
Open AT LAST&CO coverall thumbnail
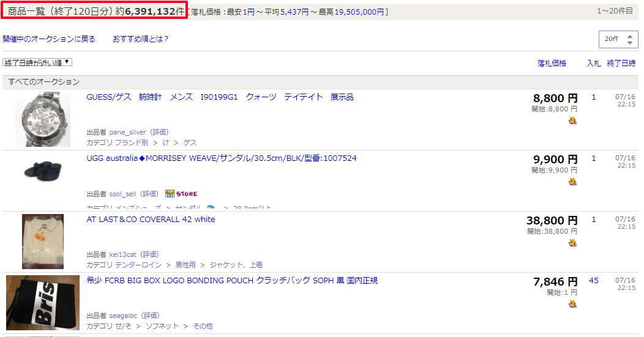point(43,242)
